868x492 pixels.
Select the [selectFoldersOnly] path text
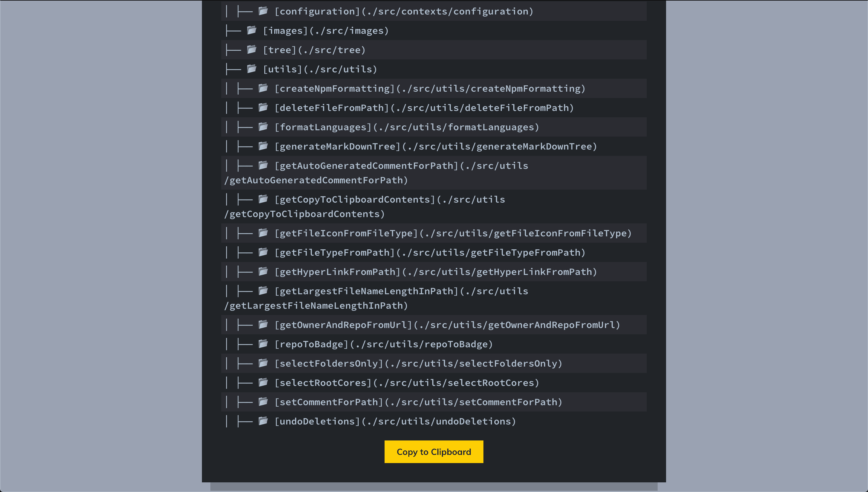(x=418, y=363)
